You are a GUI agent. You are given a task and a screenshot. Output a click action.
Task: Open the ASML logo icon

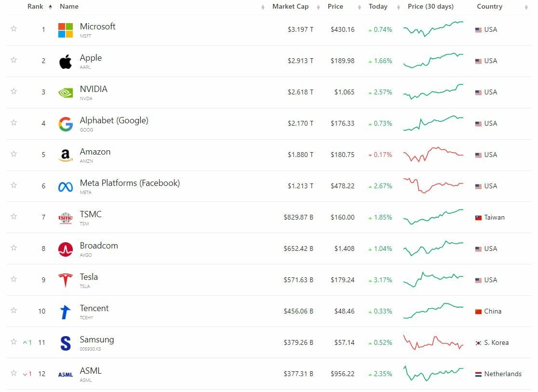click(x=66, y=374)
